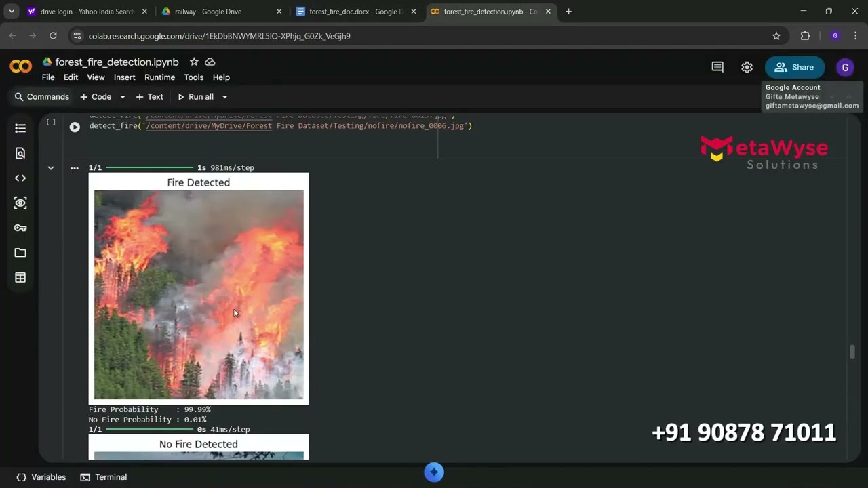Click the No Fire Detected output image

point(199,447)
